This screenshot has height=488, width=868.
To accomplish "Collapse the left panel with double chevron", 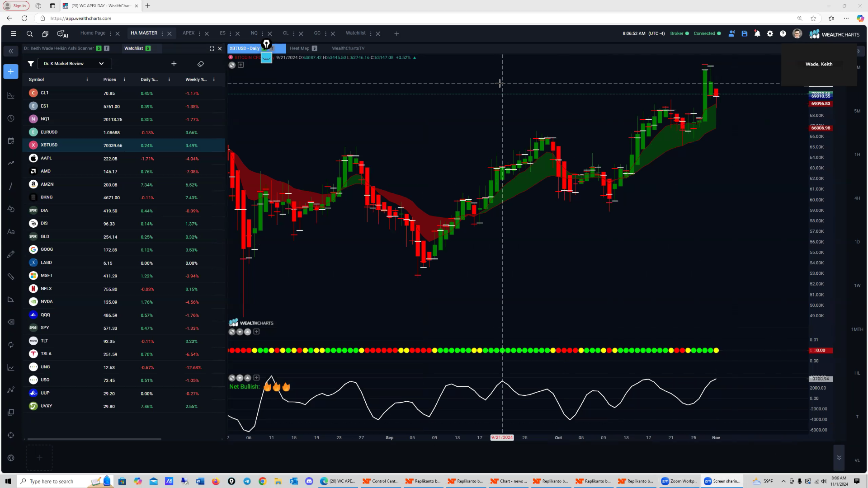I will [x=11, y=51].
